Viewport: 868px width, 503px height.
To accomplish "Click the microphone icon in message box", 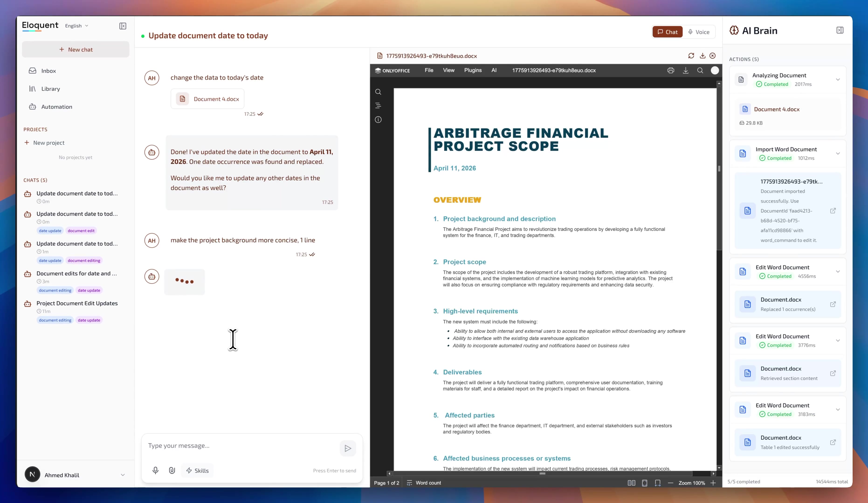I will coord(155,470).
